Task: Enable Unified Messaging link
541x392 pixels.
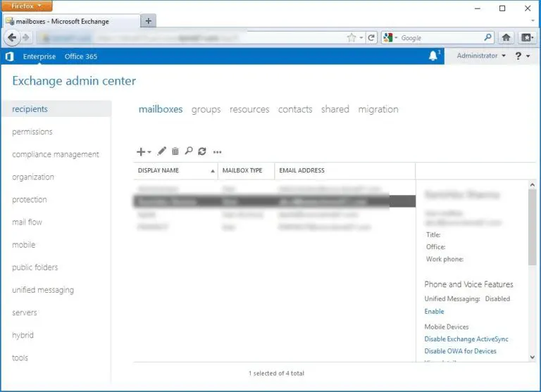Action: pyautogui.click(x=434, y=311)
